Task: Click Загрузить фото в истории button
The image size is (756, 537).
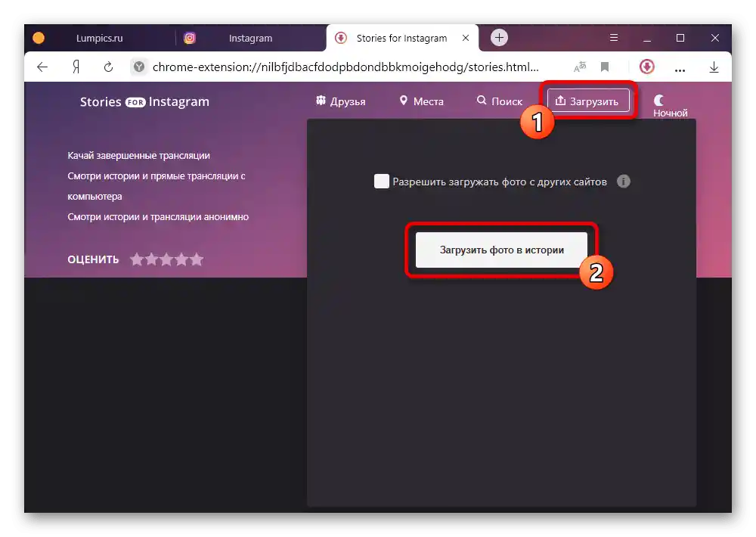Action: [501, 250]
